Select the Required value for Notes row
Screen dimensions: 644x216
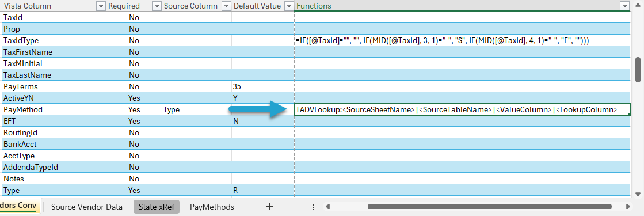pos(134,179)
